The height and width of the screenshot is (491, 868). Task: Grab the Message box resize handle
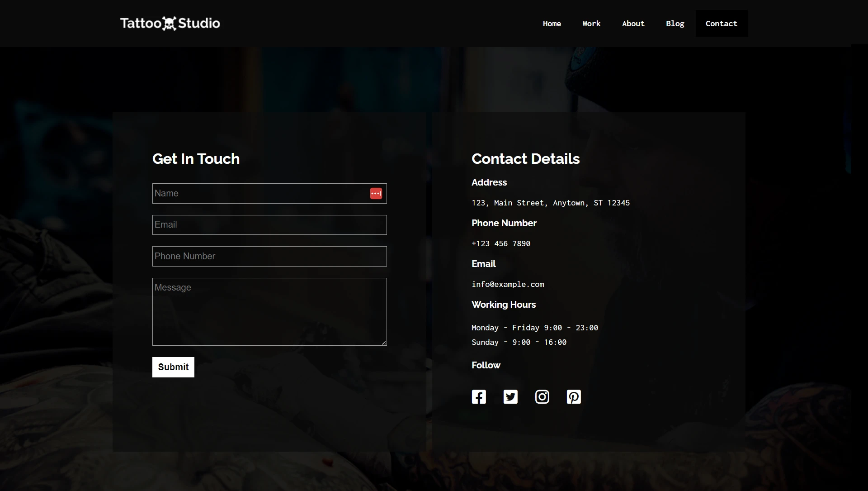pos(384,343)
